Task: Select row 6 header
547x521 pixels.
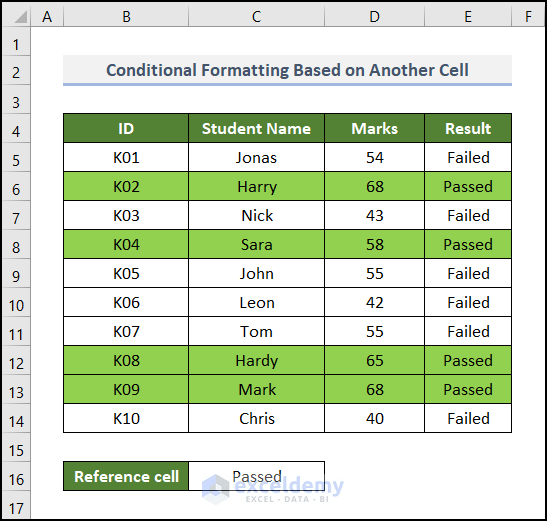Action: (x=16, y=186)
